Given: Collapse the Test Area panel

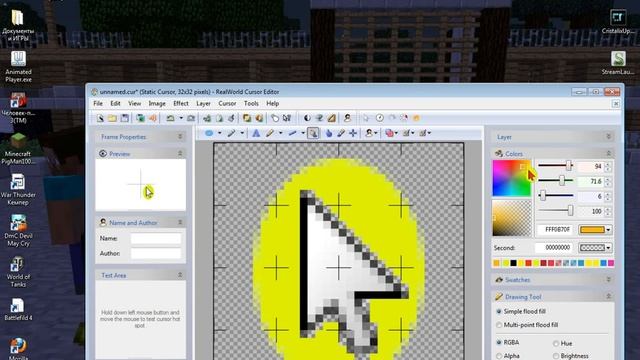Looking at the screenshot, I should pos(180,275).
